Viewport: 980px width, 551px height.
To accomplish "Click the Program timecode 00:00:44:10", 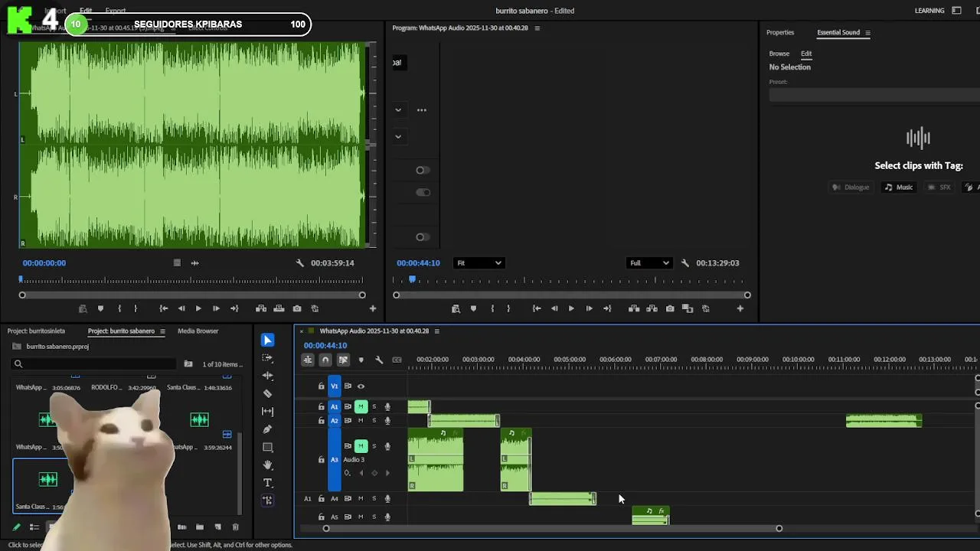I will click(418, 263).
